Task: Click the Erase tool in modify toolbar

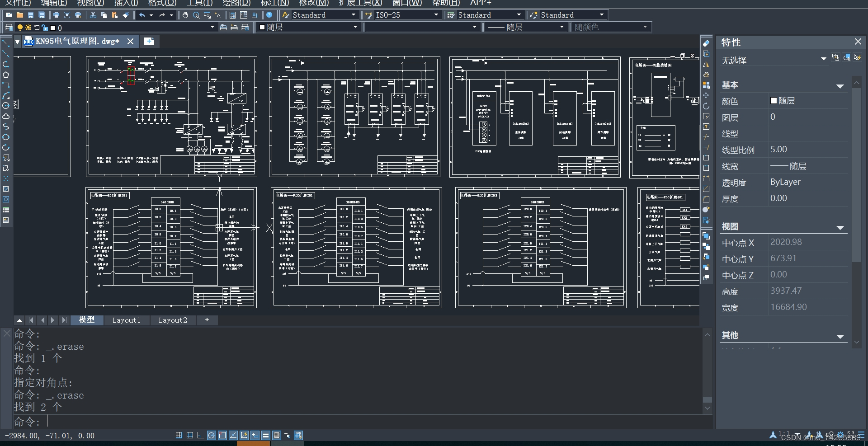Action: tap(706, 43)
